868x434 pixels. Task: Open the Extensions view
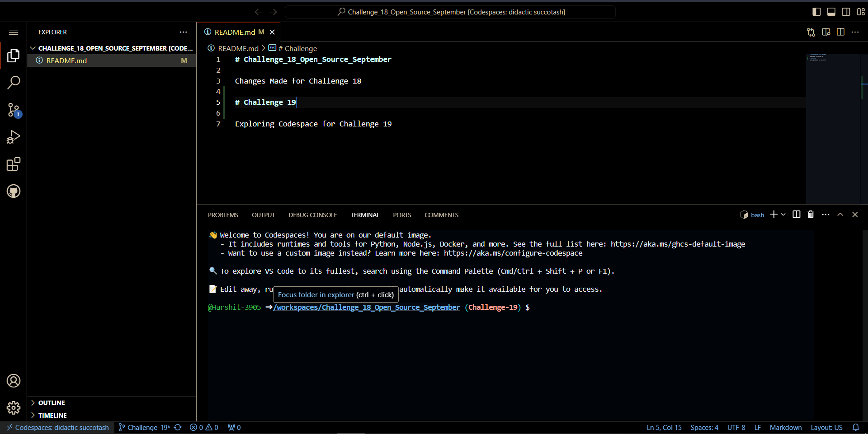pyautogui.click(x=14, y=164)
